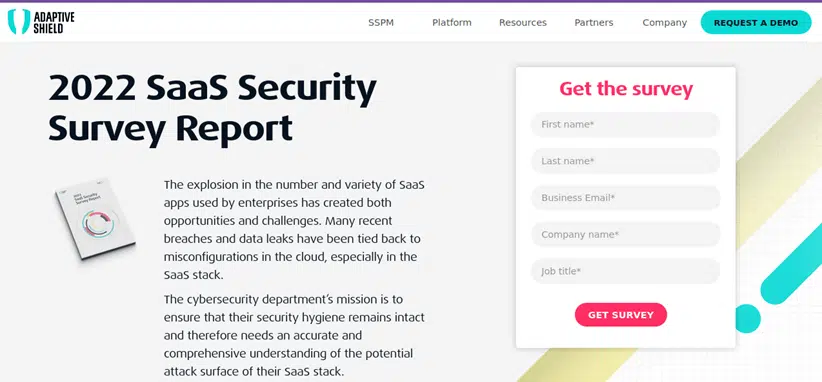The width and height of the screenshot is (822, 382).
Task: Click the paragraph about SaaS apps explosion
Action: pos(294,230)
